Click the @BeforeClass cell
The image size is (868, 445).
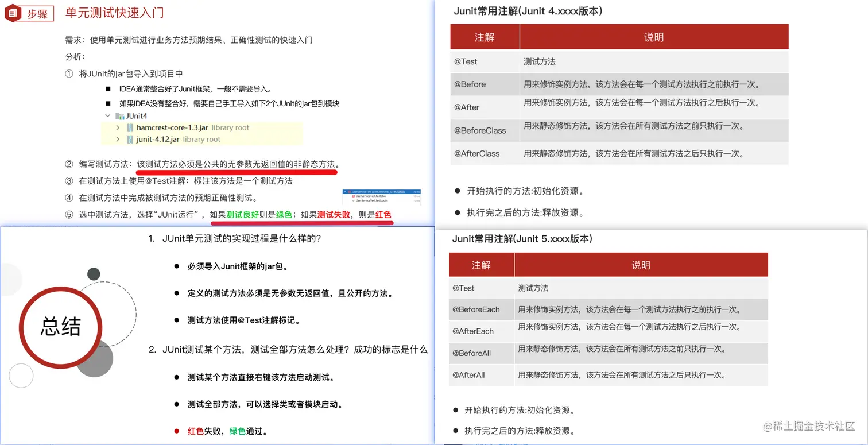tap(485, 130)
